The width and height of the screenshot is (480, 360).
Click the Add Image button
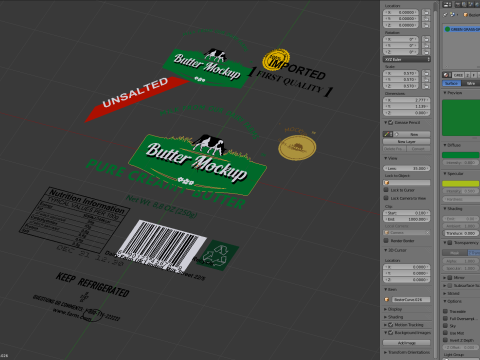[x=406, y=343]
